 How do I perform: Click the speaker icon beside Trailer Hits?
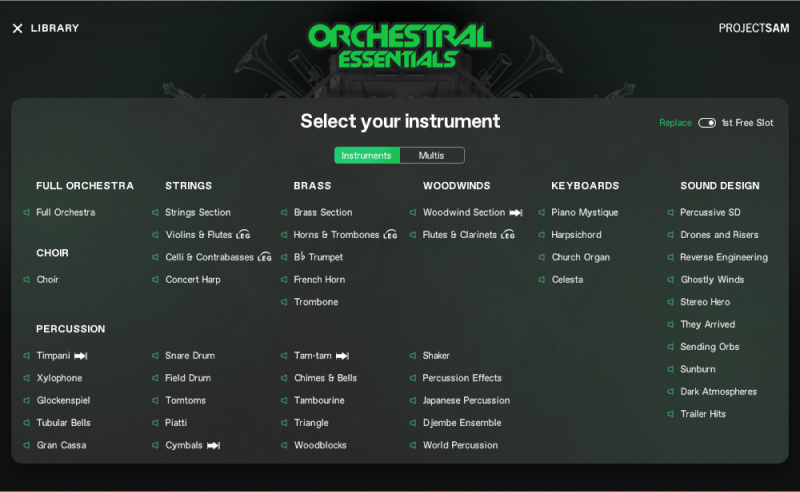click(670, 414)
